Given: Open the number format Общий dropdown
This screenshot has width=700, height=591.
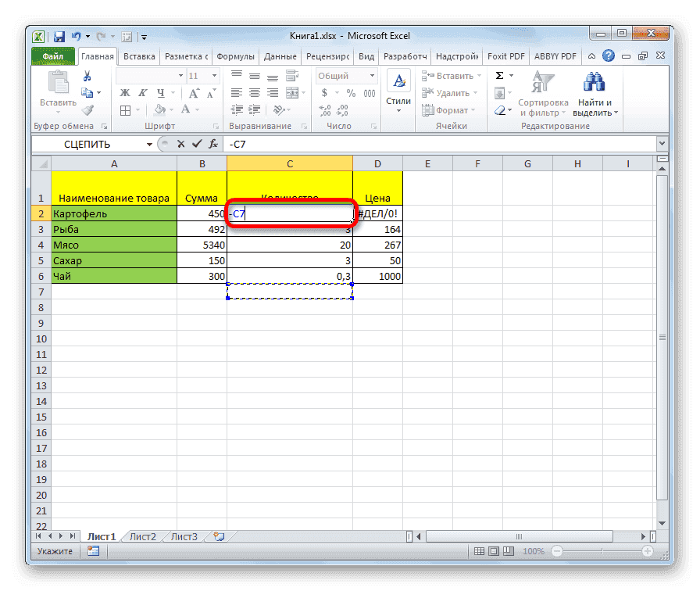Looking at the screenshot, I should coord(373,75).
